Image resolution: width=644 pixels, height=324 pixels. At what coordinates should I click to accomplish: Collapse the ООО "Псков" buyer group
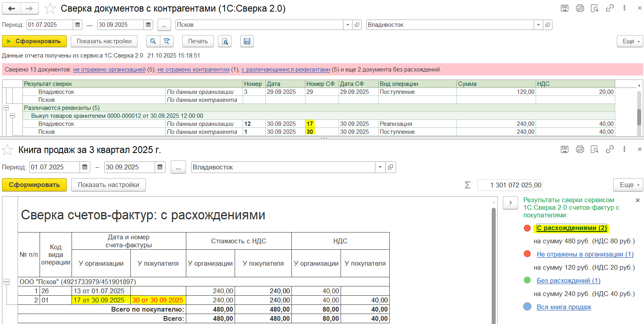[x=6, y=282]
